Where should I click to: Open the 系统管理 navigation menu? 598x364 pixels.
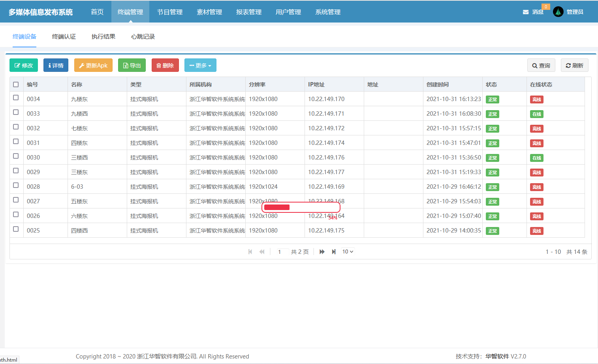tap(327, 12)
